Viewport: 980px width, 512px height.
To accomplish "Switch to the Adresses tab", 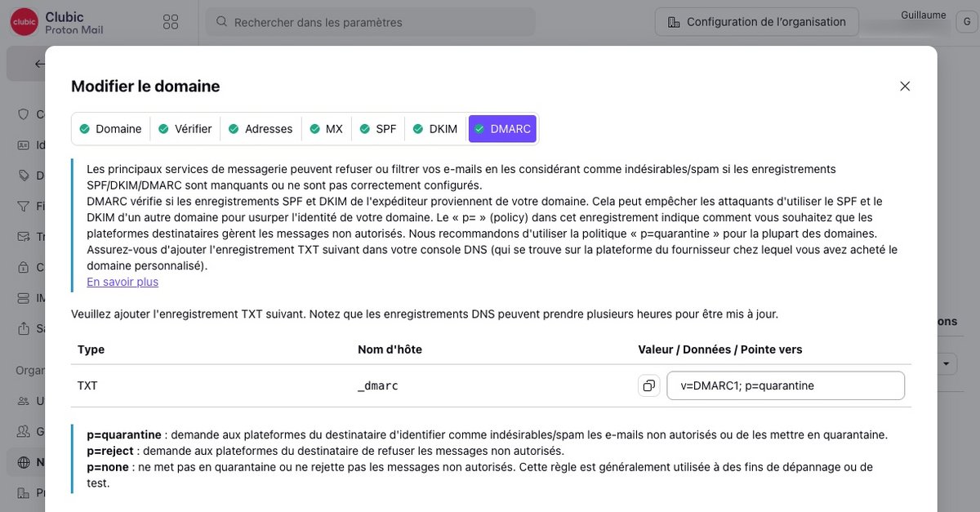I will [x=261, y=129].
